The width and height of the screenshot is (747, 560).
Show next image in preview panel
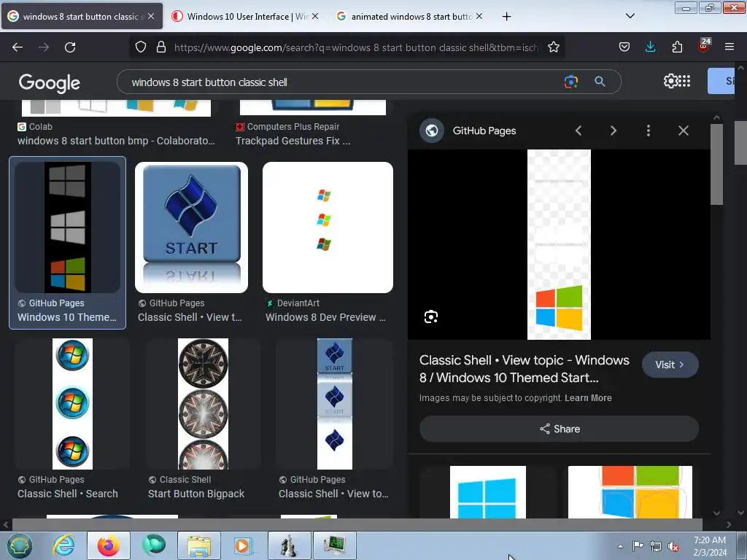[x=613, y=131]
